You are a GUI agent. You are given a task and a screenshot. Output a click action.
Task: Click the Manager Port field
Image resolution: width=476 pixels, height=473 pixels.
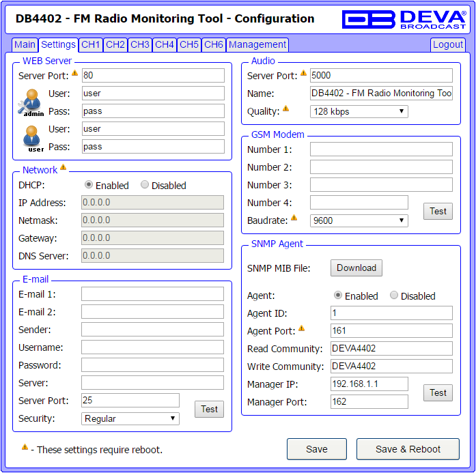(x=369, y=402)
